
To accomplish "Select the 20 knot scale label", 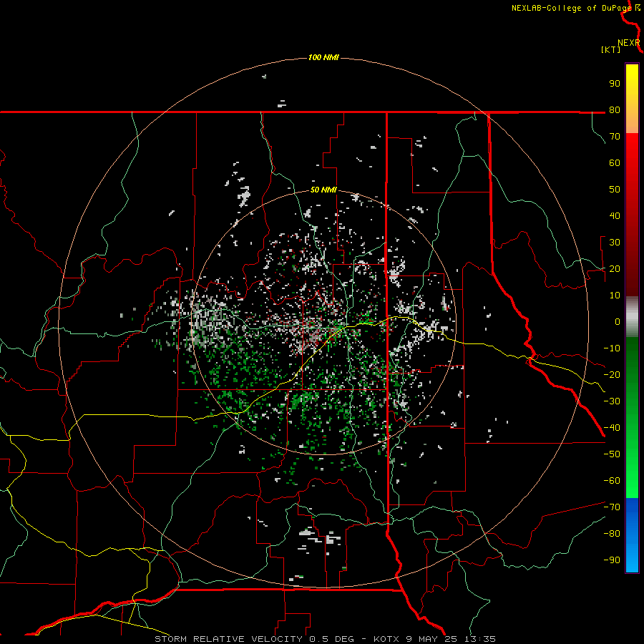I will click(615, 269).
